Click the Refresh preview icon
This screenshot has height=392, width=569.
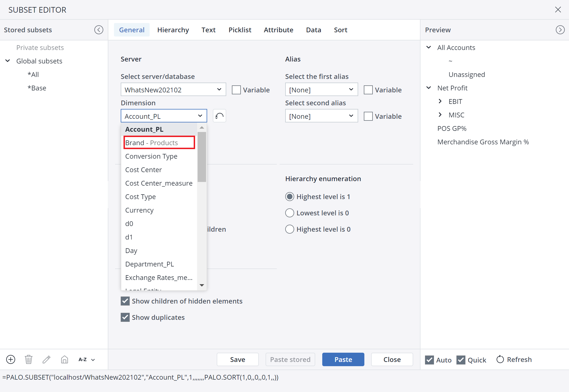(x=500, y=359)
